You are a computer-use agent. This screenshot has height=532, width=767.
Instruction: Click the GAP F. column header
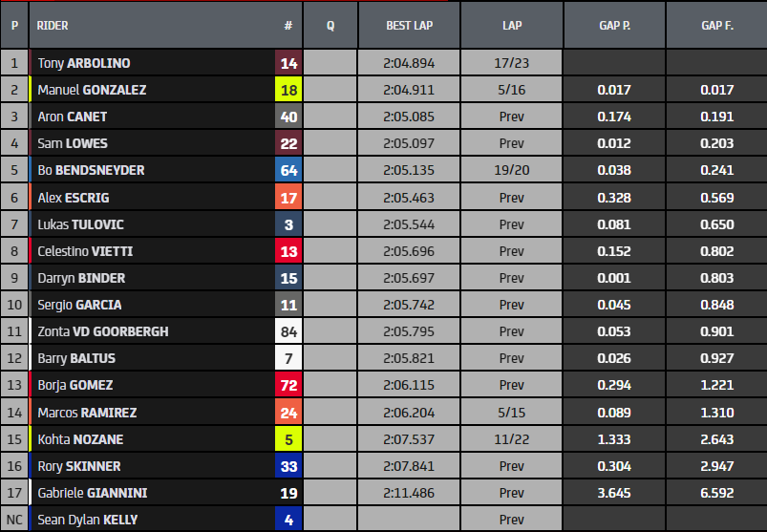tap(716, 26)
